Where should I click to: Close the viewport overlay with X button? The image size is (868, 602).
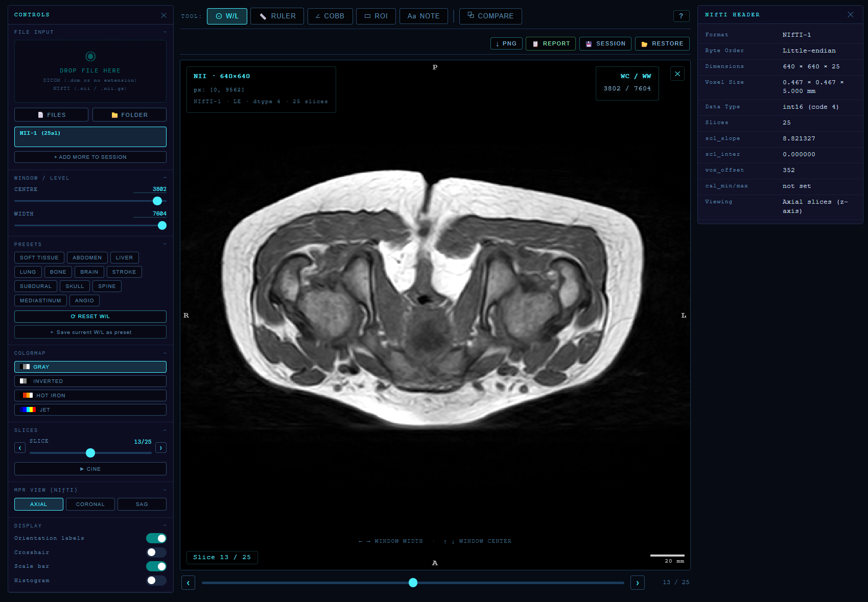(677, 74)
